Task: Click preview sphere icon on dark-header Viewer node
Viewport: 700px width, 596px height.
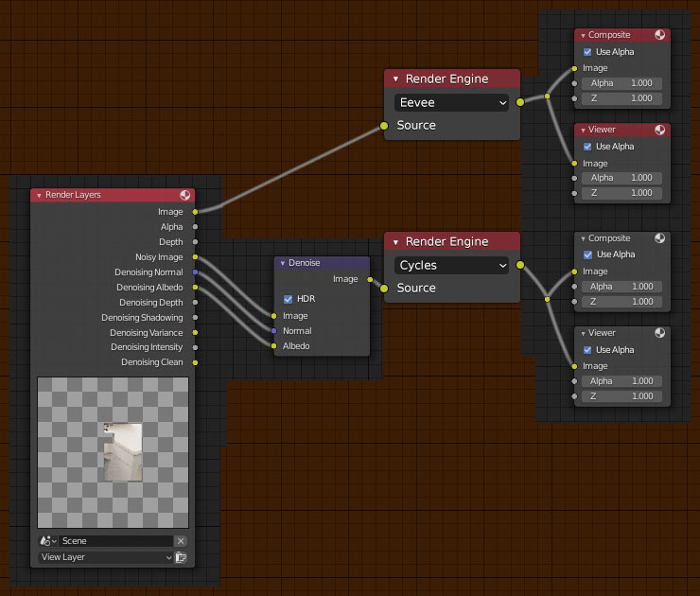Action: tap(659, 333)
